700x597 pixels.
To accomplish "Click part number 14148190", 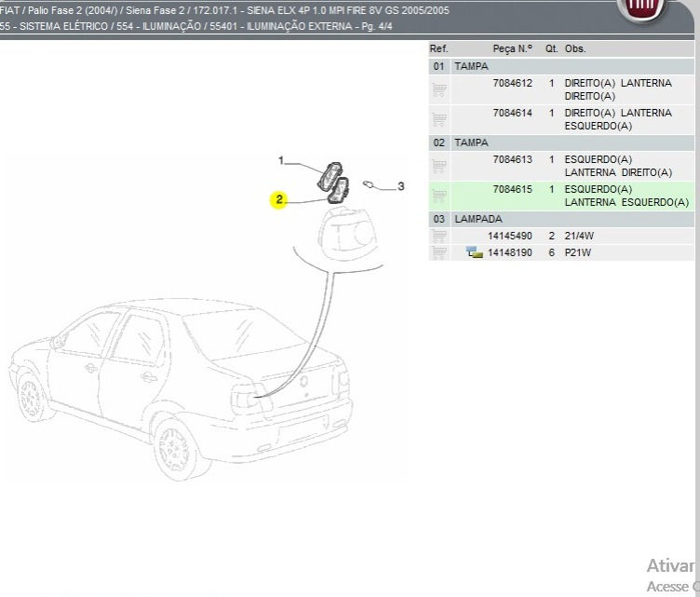I will (510, 252).
